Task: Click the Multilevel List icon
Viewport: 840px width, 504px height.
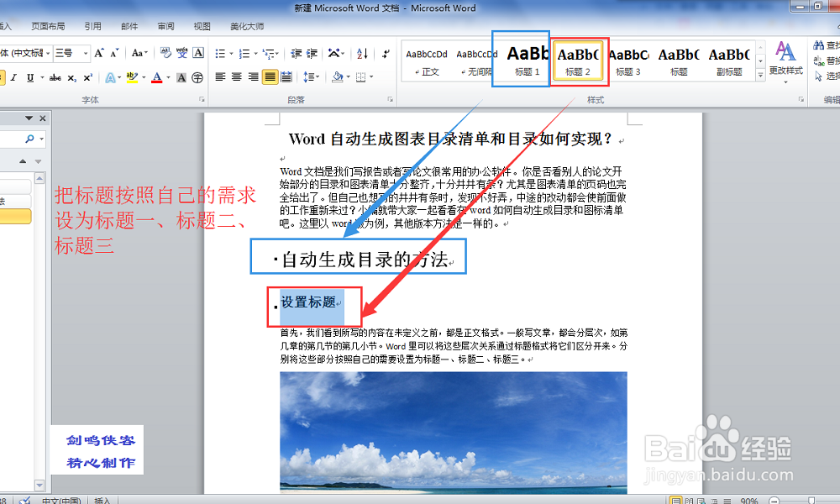Action: [x=269, y=54]
